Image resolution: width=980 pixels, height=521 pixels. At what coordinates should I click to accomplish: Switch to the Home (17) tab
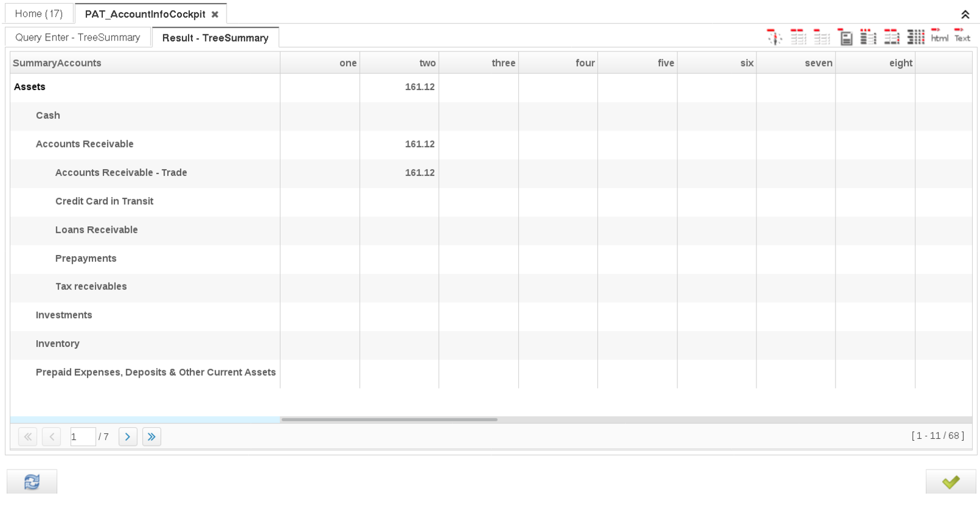(39, 13)
